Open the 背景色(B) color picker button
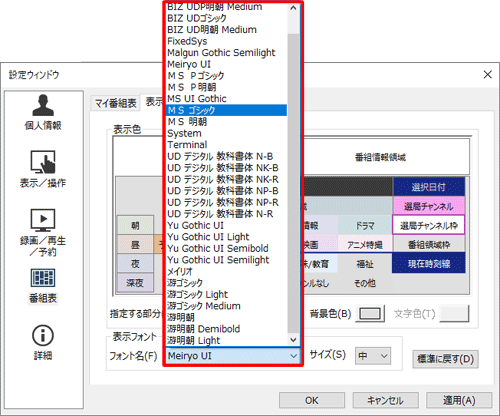 click(x=370, y=314)
